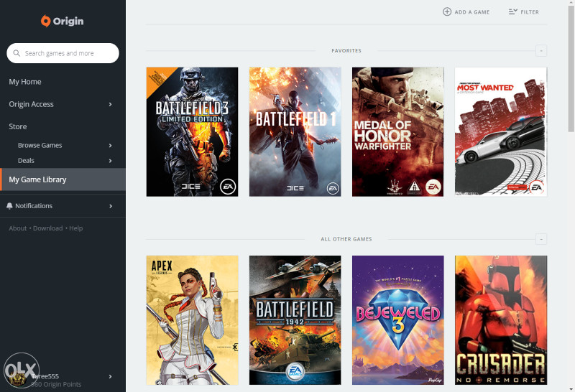575x392 pixels.
Task: Open Browse Games entry
Action: click(40, 145)
